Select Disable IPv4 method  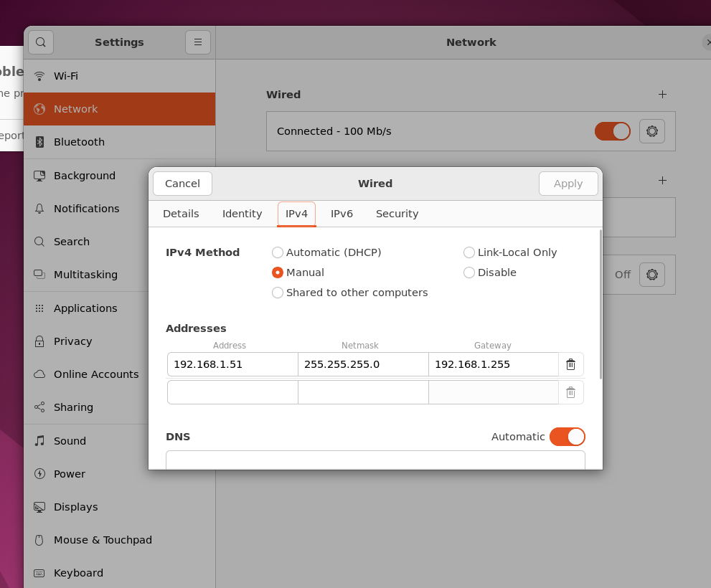[x=490, y=272]
